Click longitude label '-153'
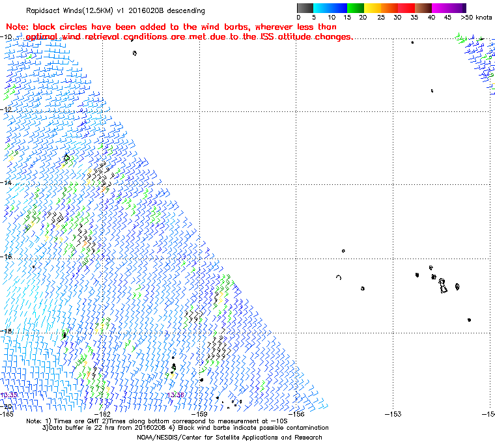 [393, 414]
